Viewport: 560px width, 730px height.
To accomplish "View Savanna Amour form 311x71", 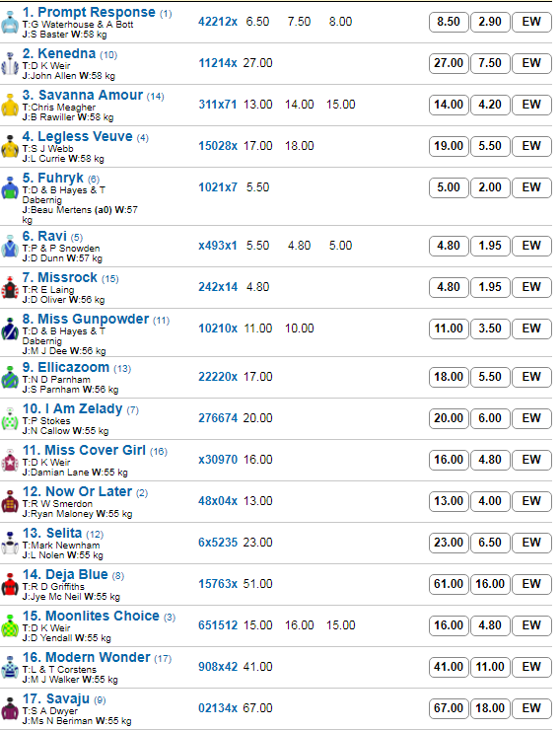I will point(218,105).
